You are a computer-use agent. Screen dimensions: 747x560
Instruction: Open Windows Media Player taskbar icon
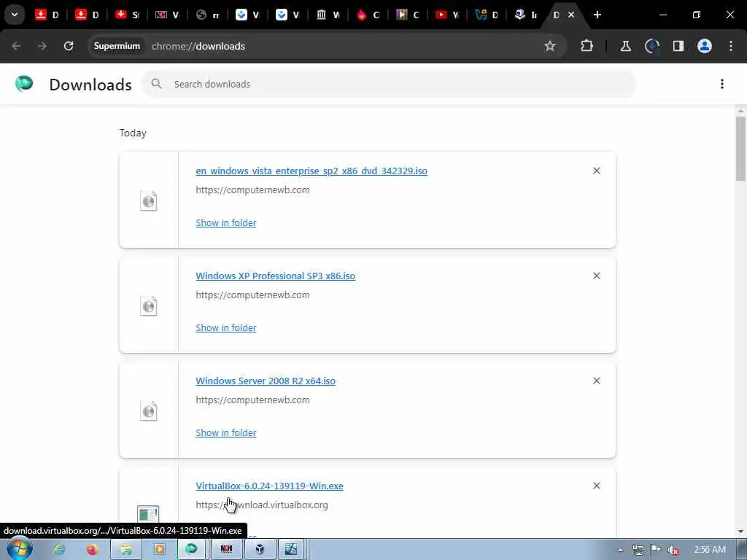[160, 550]
